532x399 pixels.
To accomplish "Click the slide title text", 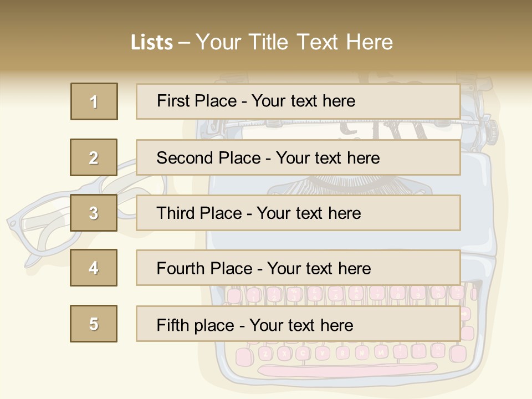I will click(262, 42).
